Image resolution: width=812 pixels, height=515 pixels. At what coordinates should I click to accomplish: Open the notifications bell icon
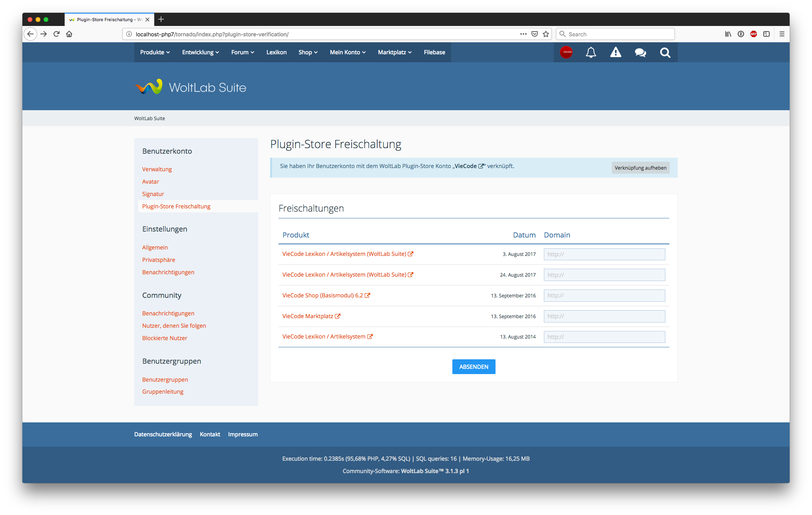591,52
